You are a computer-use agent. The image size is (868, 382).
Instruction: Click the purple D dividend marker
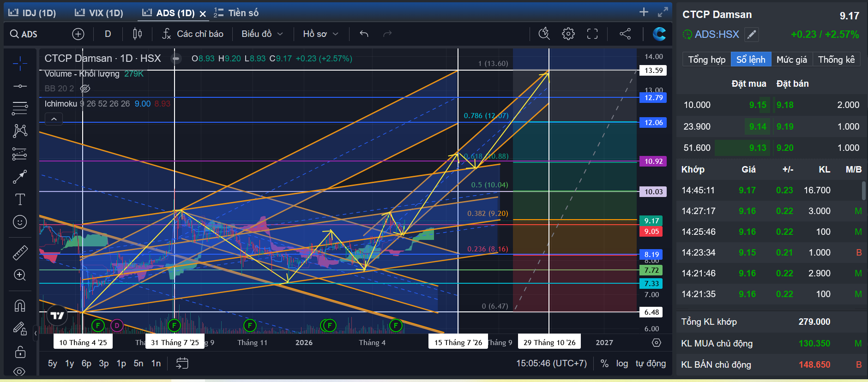coord(117,326)
